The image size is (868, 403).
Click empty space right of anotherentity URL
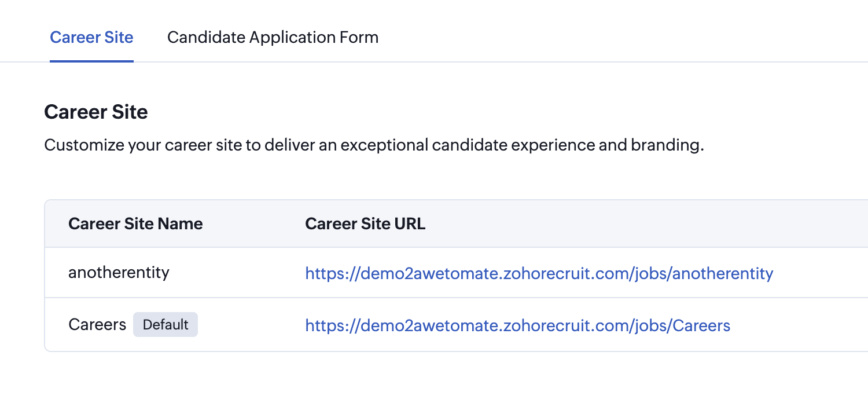[822, 273]
